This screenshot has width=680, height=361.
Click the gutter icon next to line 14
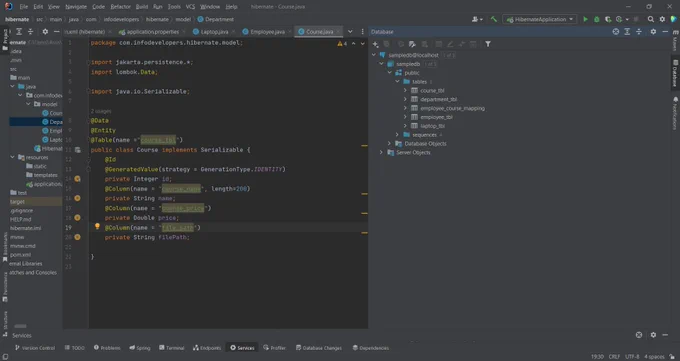point(78,179)
